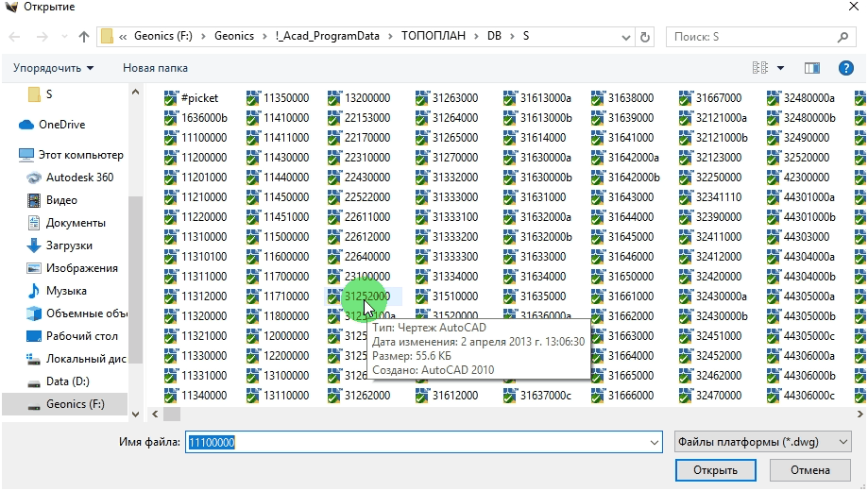
Task: Expand the file name history dropdown
Action: (655, 442)
